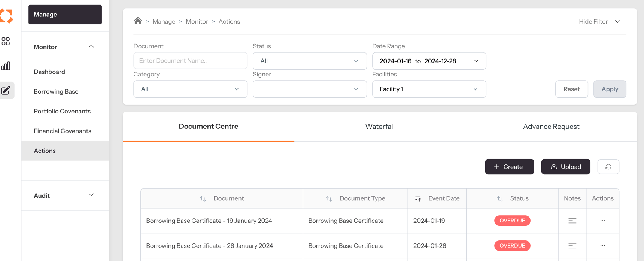Collapse the Monitor section

point(91,46)
